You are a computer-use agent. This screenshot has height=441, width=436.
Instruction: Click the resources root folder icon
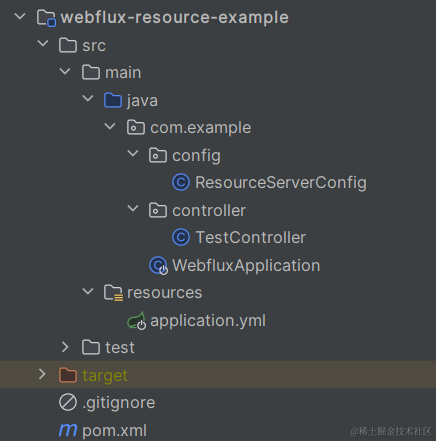coord(113,293)
